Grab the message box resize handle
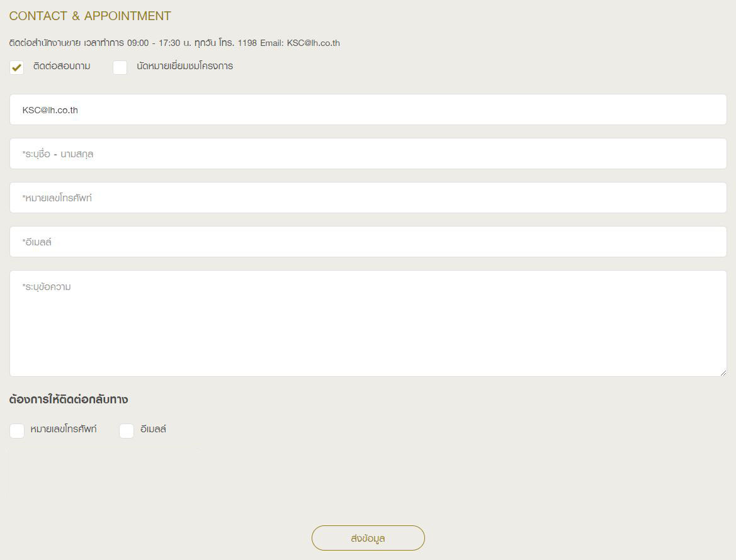Image resolution: width=736 pixels, height=560 pixels. pos(723,372)
